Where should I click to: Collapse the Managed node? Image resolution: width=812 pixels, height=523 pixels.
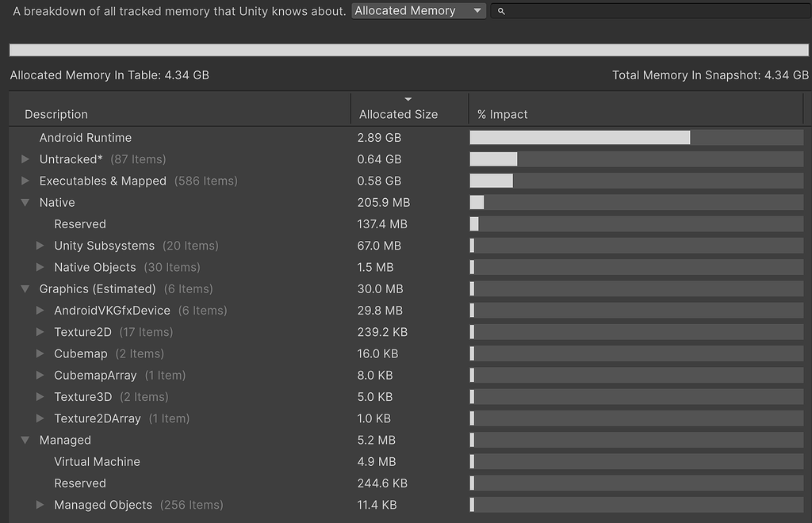click(x=25, y=440)
